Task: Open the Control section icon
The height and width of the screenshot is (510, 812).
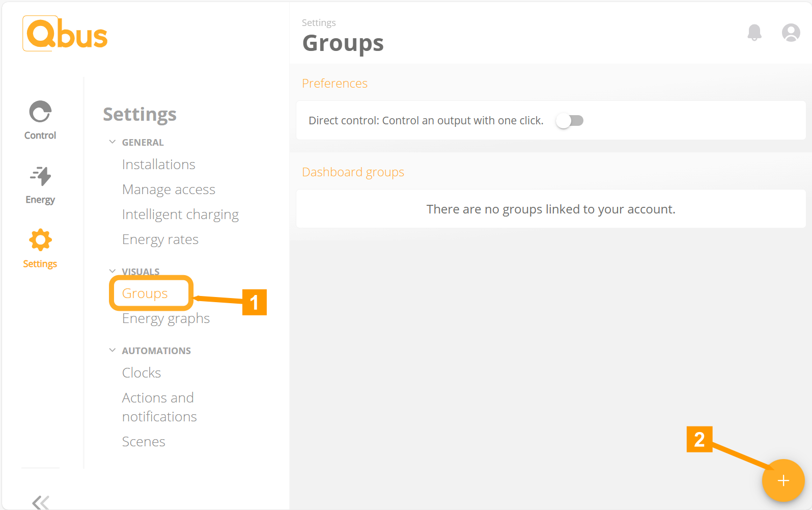Action: pyautogui.click(x=40, y=112)
